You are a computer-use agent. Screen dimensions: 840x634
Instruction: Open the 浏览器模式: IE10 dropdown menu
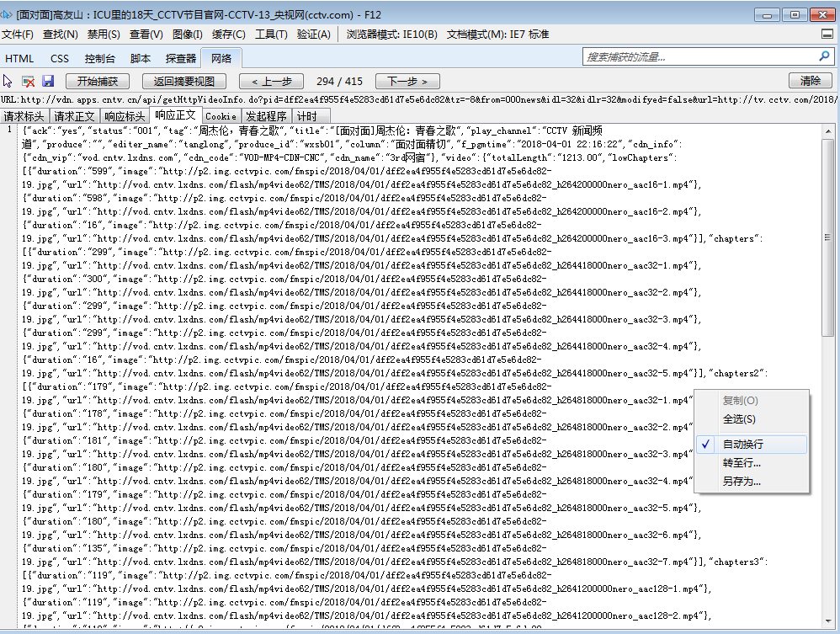391,35
